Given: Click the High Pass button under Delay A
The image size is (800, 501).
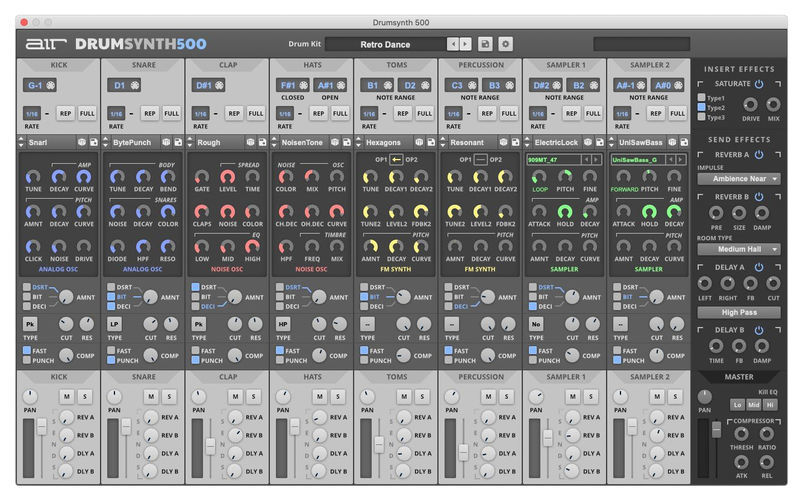Looking at the screenshot, I should 739,312.
